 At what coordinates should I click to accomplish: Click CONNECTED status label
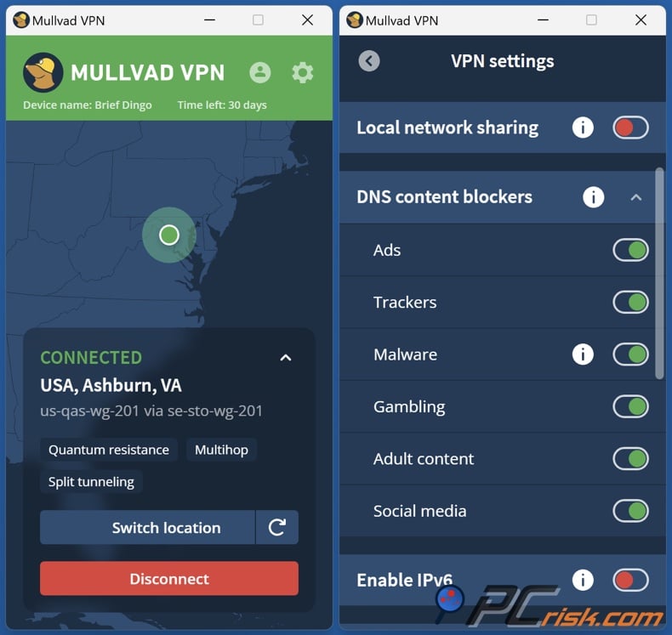pyautogui.click(x=91, y=358)
